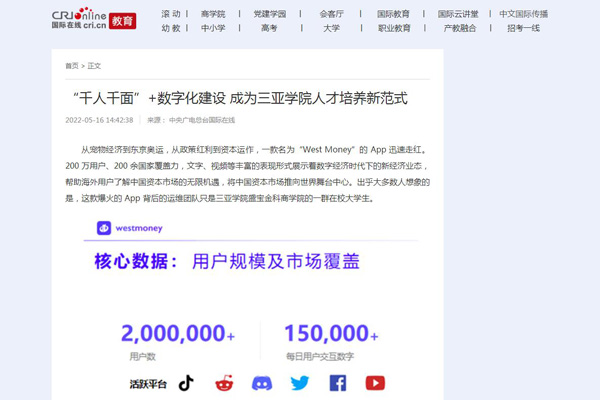Click the Facebook platform icon
Screen dimensions: 600x400
point(338,383)
